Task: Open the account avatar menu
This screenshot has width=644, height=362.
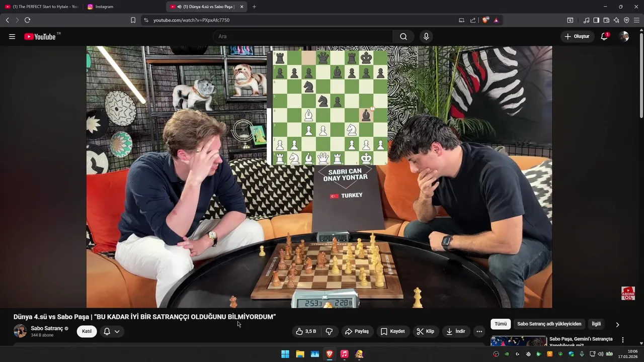Action: pyautogui.click(x=624, y=37)
